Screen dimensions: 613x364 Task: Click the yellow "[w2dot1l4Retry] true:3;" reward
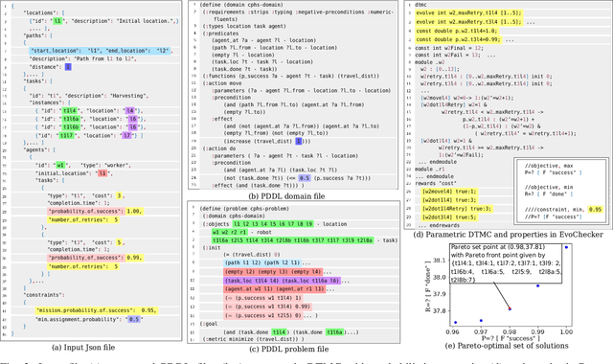click(457, 209)
